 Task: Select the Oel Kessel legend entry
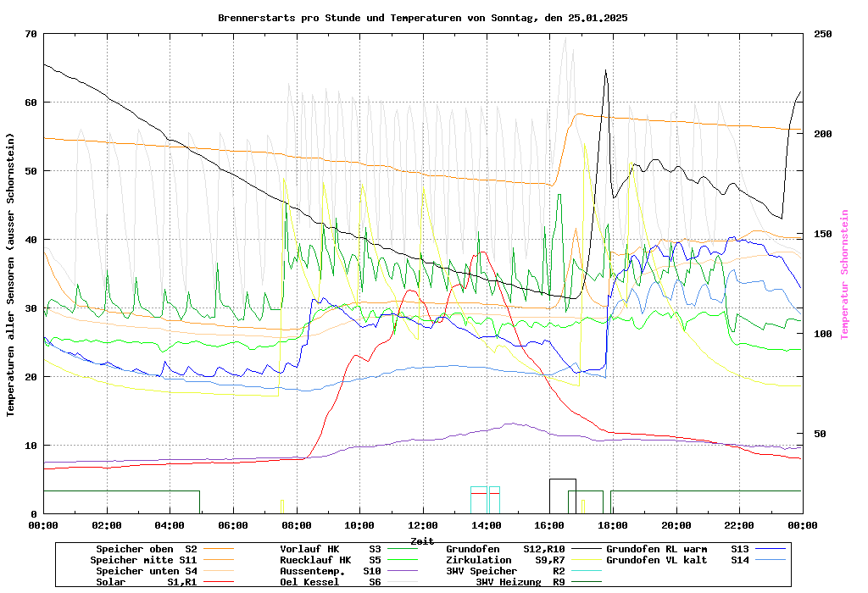point(309,582)
